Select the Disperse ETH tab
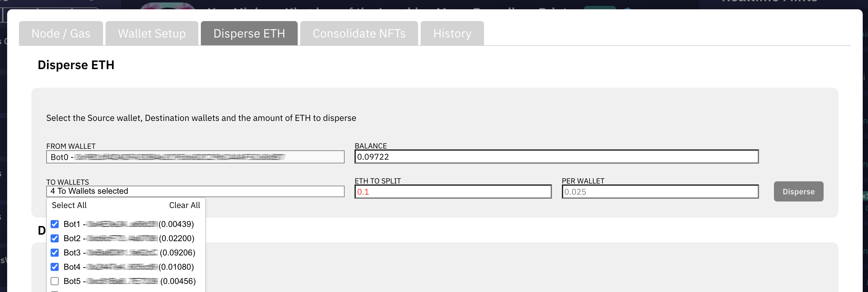This screenshot has height=292, width=868. click(x=249, y=34)
